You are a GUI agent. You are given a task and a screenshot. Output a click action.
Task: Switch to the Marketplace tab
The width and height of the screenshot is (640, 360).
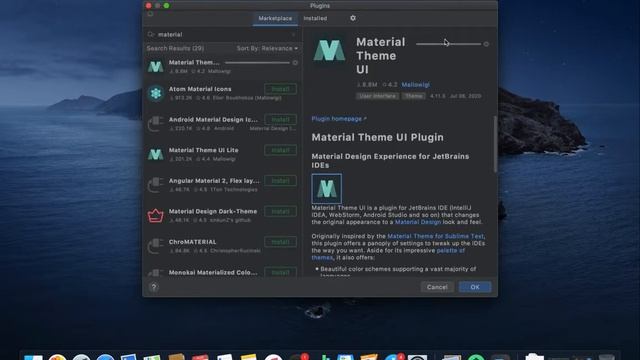(x=275, y=18)
